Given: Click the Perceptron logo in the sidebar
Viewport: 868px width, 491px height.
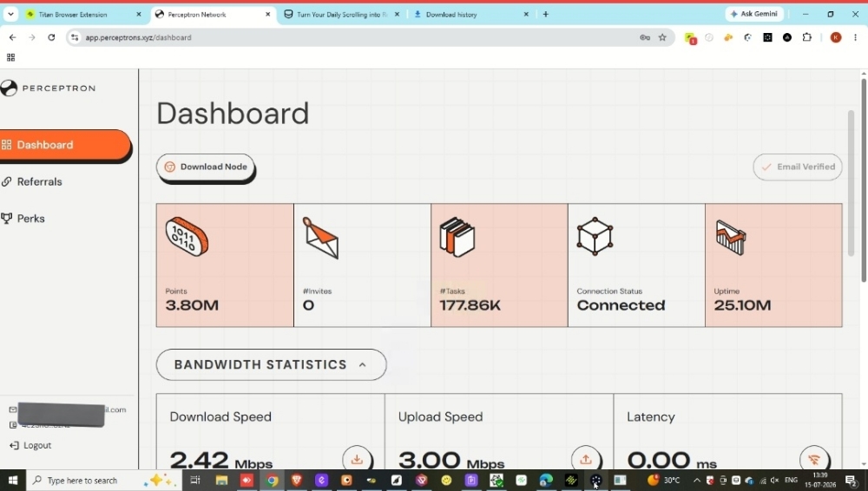Looking at the screenshot, I should point(48,88).
